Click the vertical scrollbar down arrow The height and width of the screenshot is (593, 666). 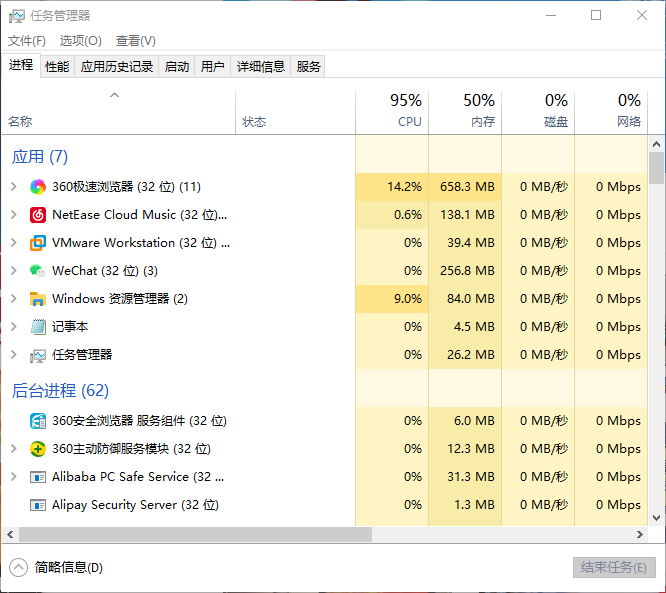(657, 518)
